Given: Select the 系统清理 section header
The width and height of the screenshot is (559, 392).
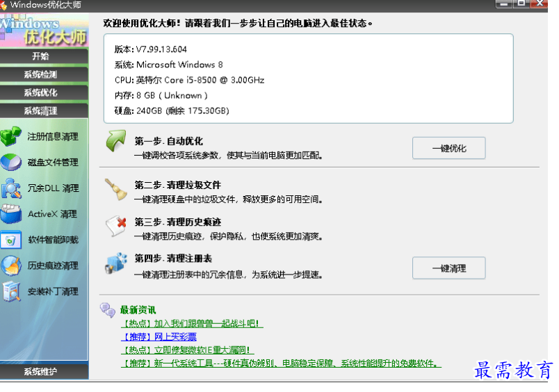Looking at the screenshot, I should coord(44,111).
